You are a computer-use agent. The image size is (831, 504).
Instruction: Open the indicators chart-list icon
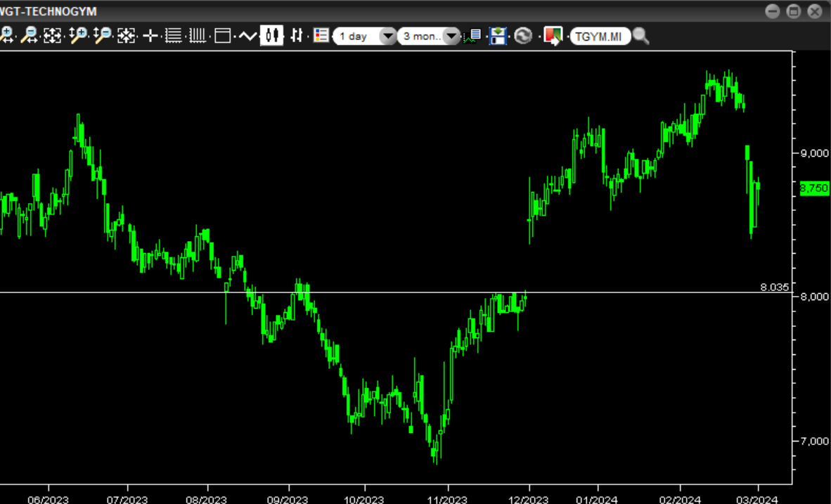pos(472,36)
